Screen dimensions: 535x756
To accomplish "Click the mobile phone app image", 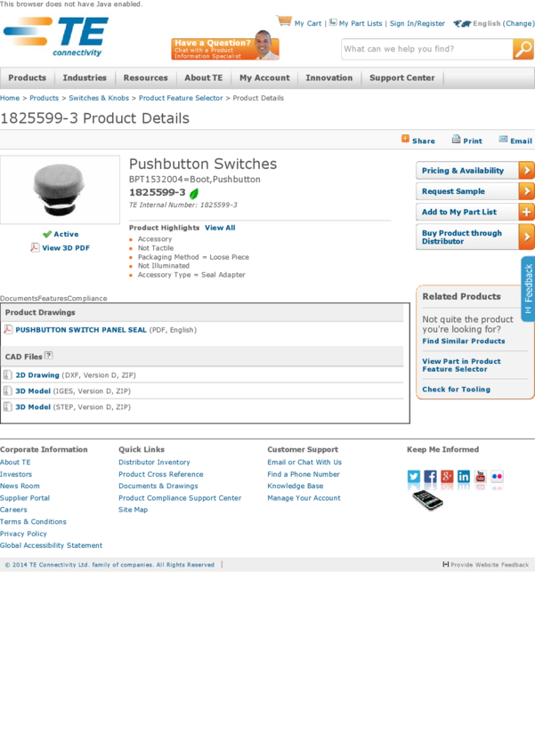I will click(427, 500).
